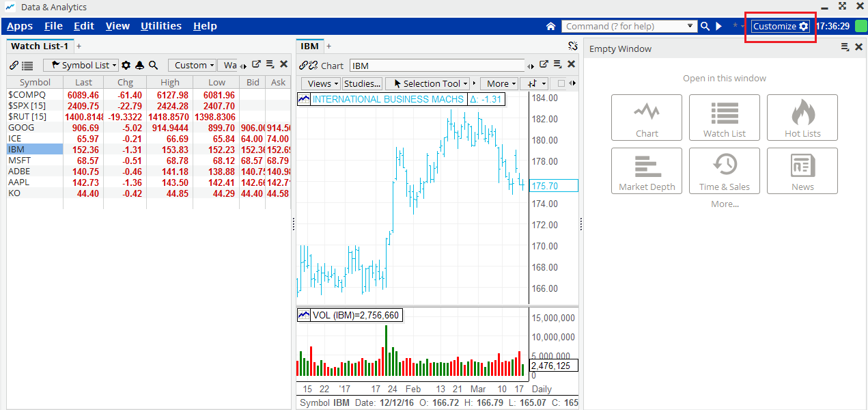Open Market Depth in the empty window
The image size is (868, 410).
(x=647, y=171)
